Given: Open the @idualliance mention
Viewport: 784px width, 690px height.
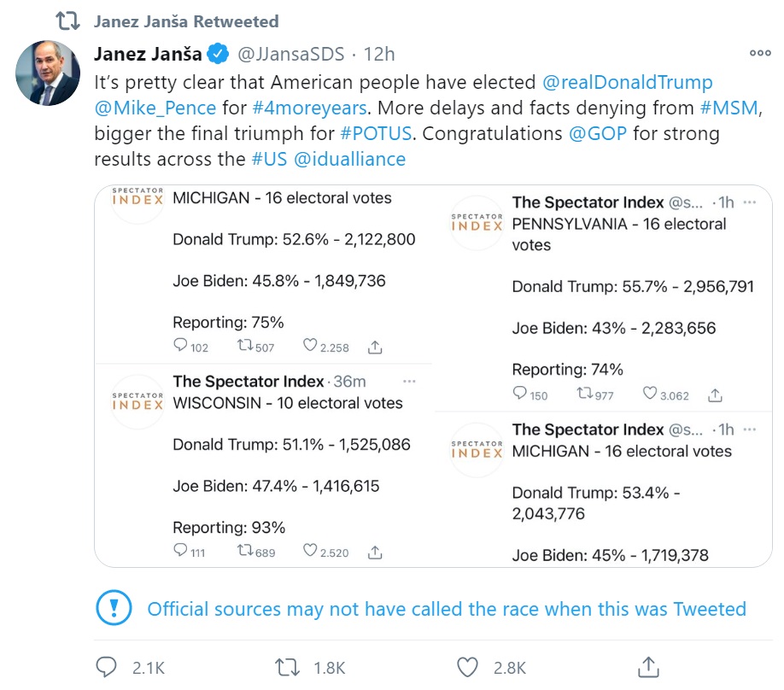Looking at the screenshot, I should (x=349, y=160).
